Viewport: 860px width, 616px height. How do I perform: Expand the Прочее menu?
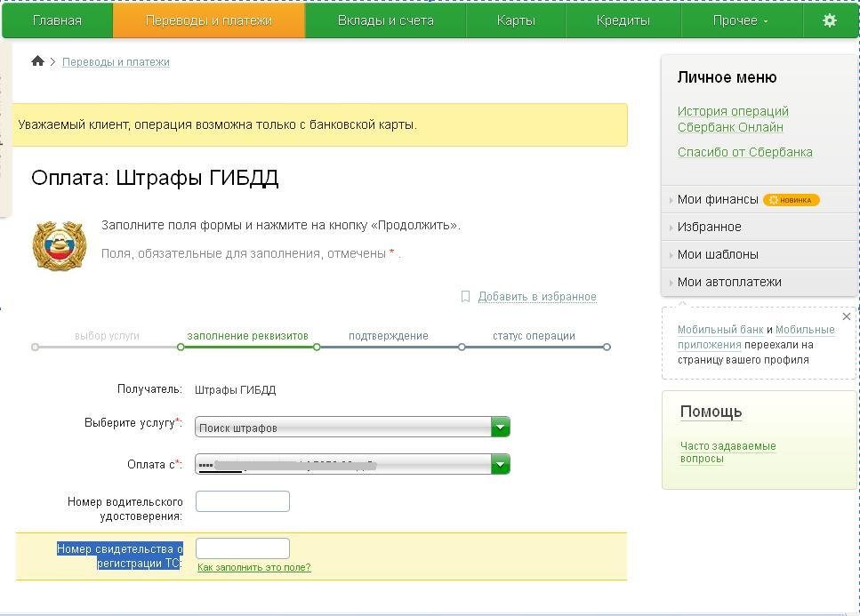741,20
